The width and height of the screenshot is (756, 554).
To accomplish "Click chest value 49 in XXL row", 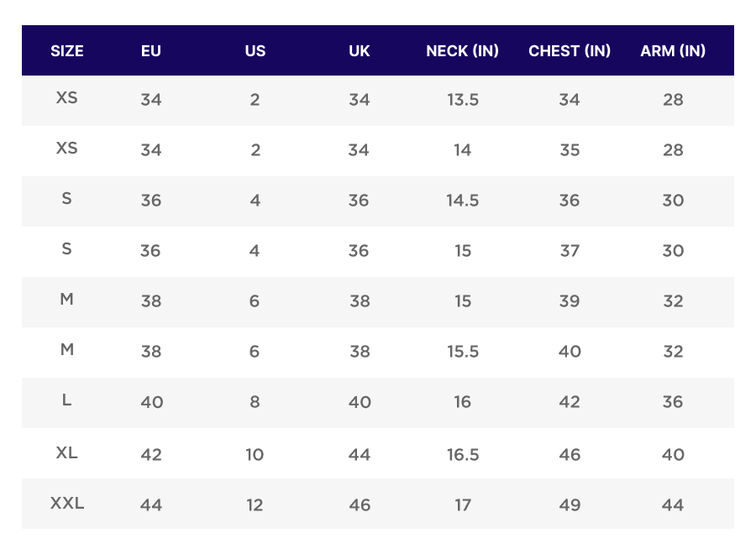I will pos(570,505).
